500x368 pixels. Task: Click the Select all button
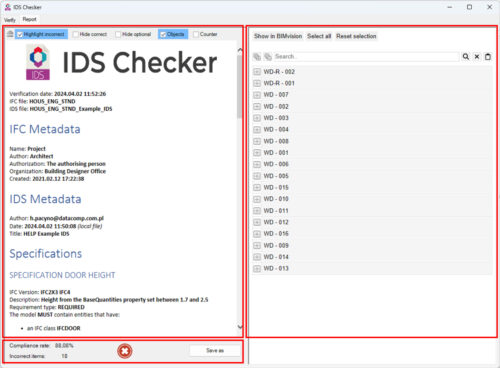pos(319,36)
